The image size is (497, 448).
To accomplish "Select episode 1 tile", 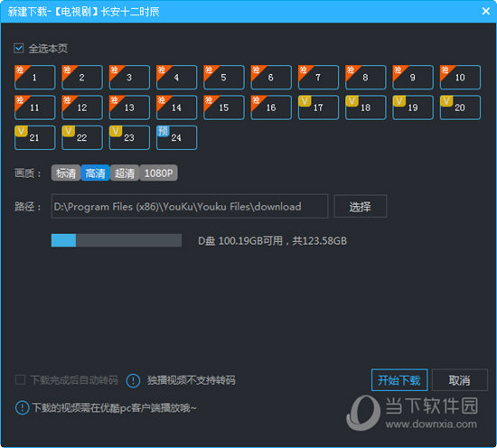I will click(35, 78).
